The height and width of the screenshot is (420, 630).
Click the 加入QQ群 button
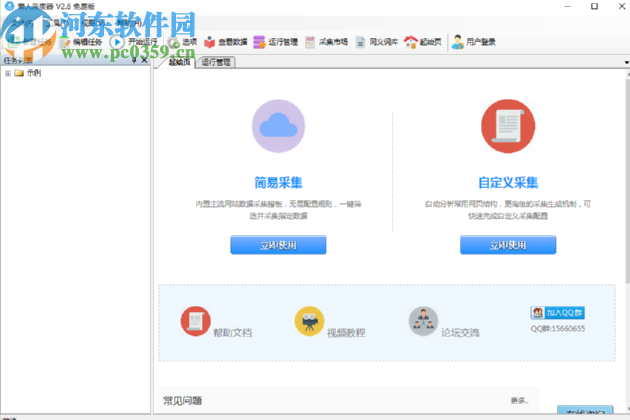click(x=558, y=313)
